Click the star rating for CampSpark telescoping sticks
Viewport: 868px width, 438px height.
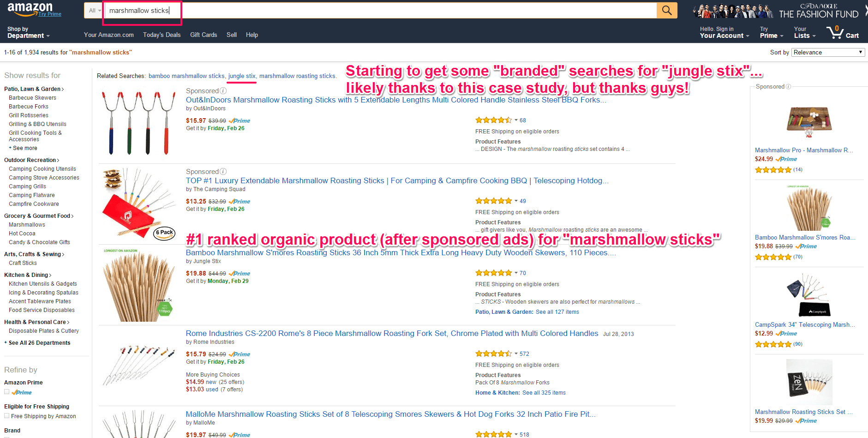pyautogui.click(x=773, y=344)
